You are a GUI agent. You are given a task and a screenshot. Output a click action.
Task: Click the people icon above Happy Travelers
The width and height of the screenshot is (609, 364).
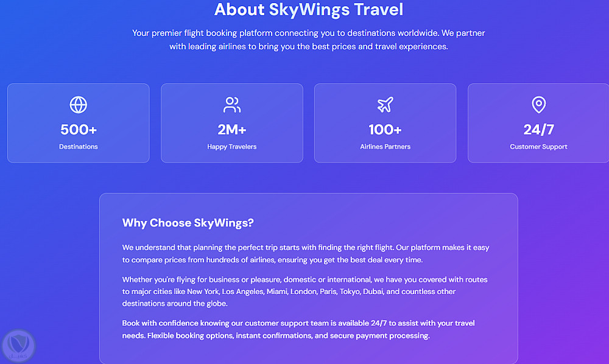pyautogui.click(x=232, y=105)
